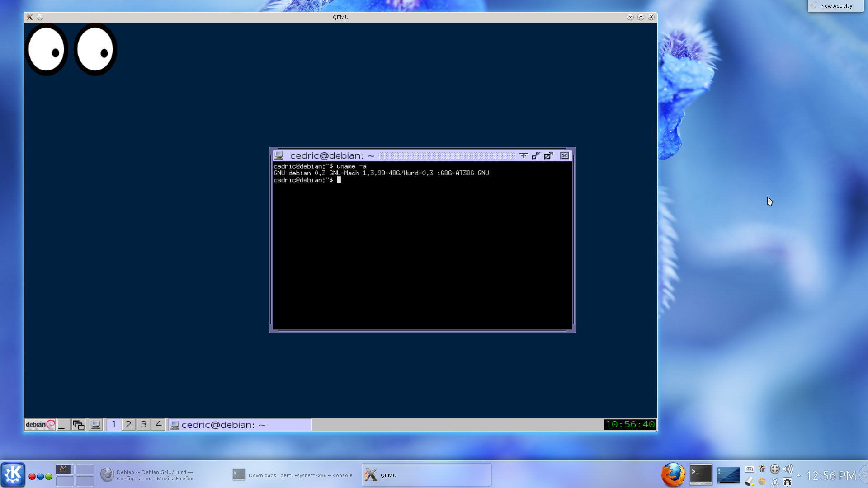Viewport: 868px width, 488px height.
Task: Switch to fourth virtual desktop in pager
Action: tap(85, 481)
